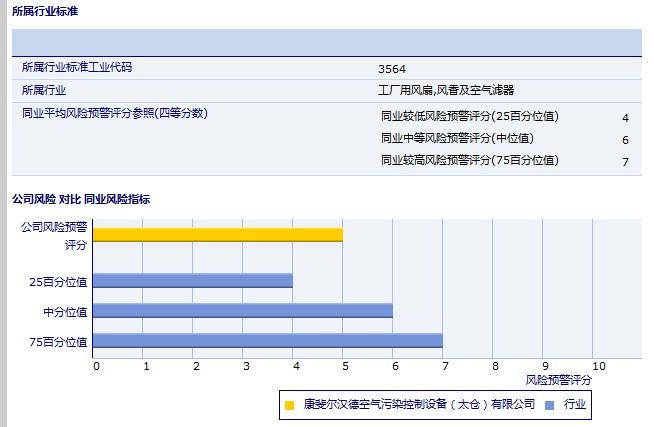Click the 行业 legend label
654x427 pixels.
pos(575,405)
